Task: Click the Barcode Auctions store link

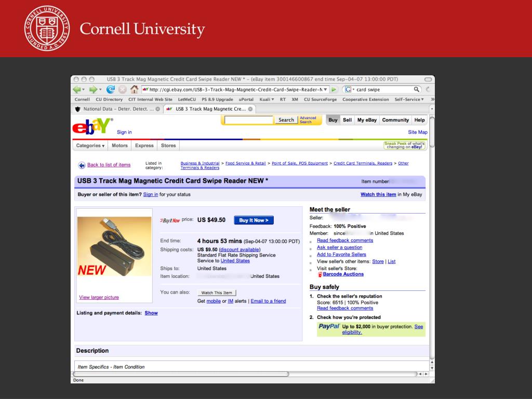Action: pos(343,274)
